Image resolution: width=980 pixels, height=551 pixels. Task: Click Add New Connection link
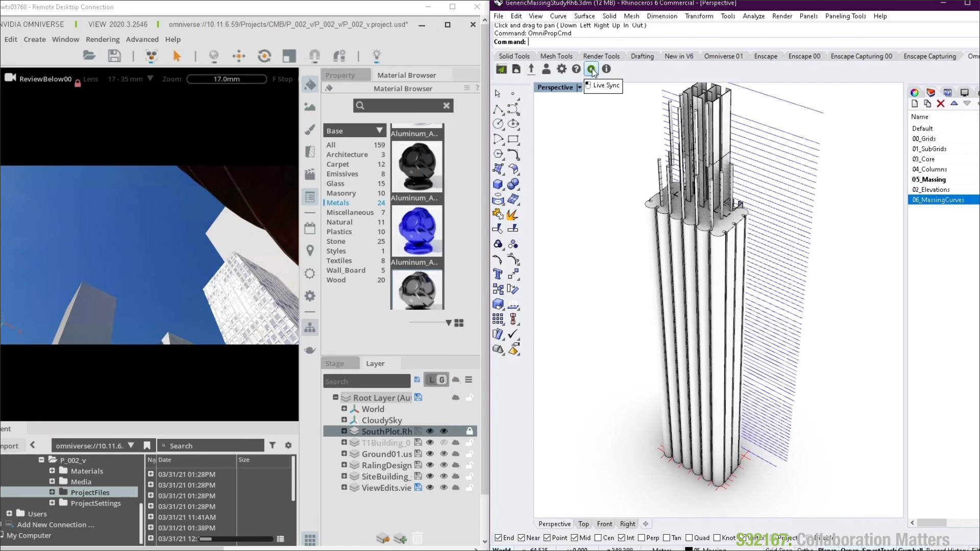click(55, 524)
